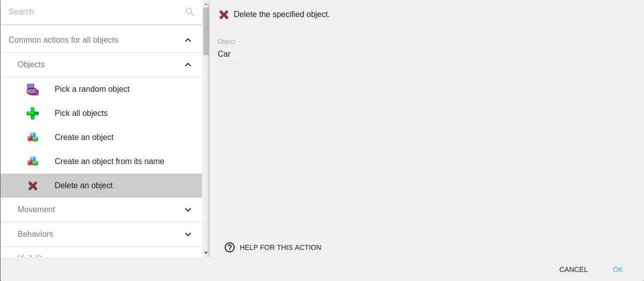Click the question mark help icon
Image resolution: width=644 pixels, height=281 pixels.
click(x=230, y=247)
